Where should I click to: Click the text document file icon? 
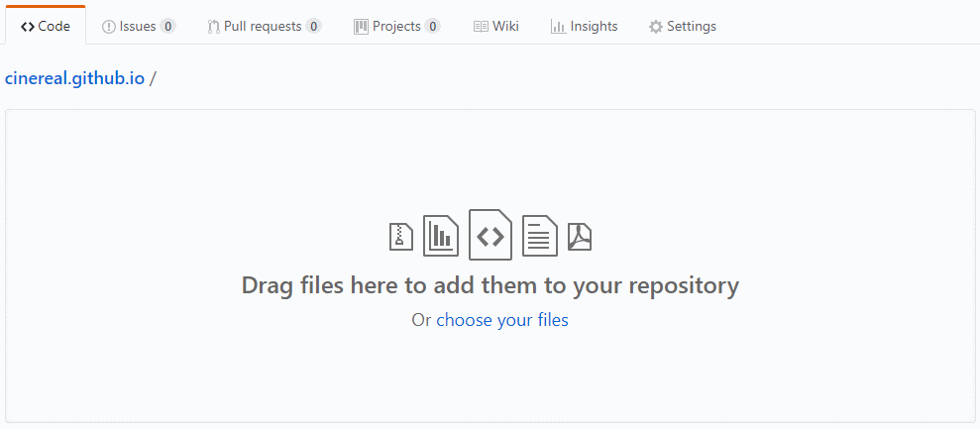pyautogui.click(x=540, y=236)
